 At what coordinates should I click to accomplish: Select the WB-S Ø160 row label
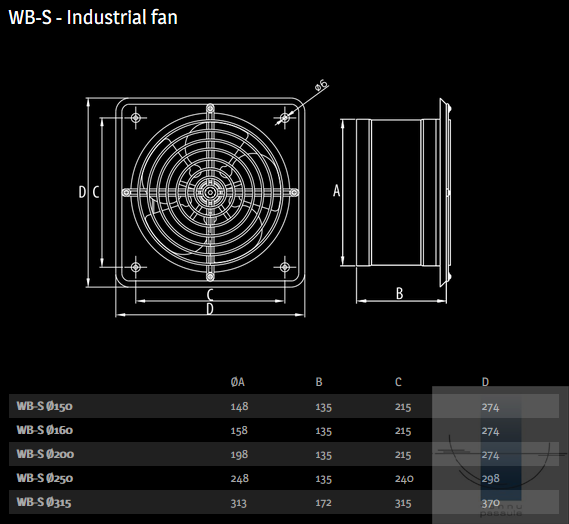[x=45, y=430]
